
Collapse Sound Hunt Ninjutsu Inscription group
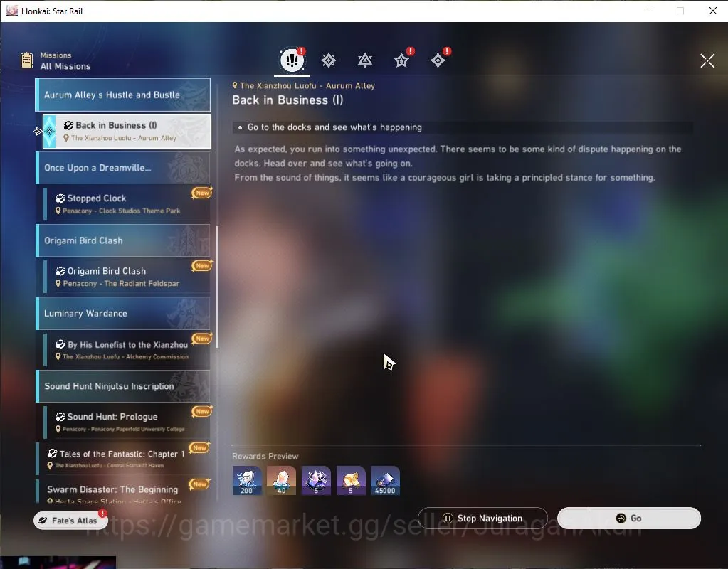click(123, 386)
